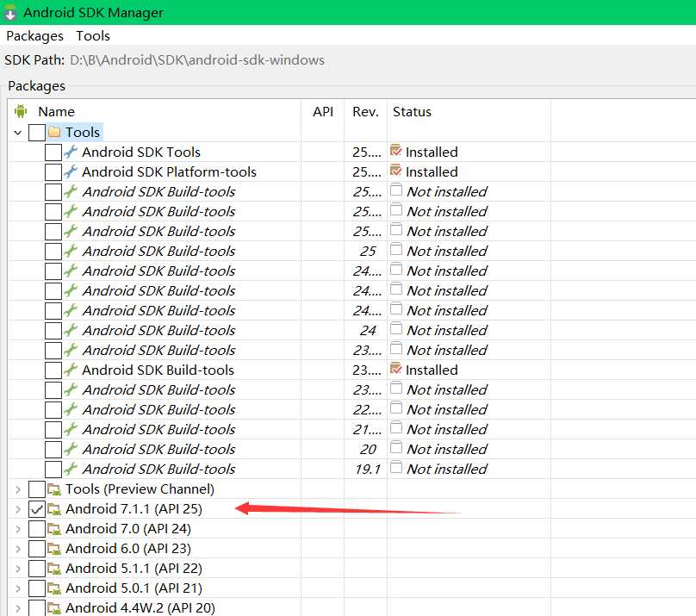Select the Android SDK Tools row text
Viewport: 696px width, 616px height.
(141, 152)
